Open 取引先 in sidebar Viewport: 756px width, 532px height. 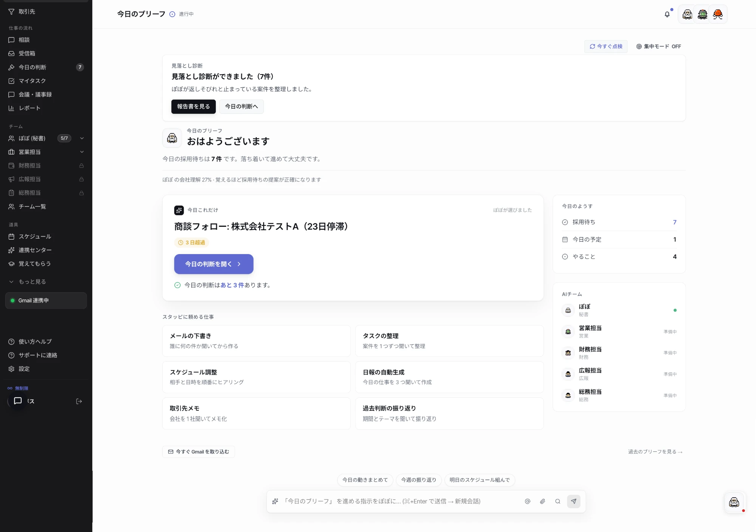(46, 12)
